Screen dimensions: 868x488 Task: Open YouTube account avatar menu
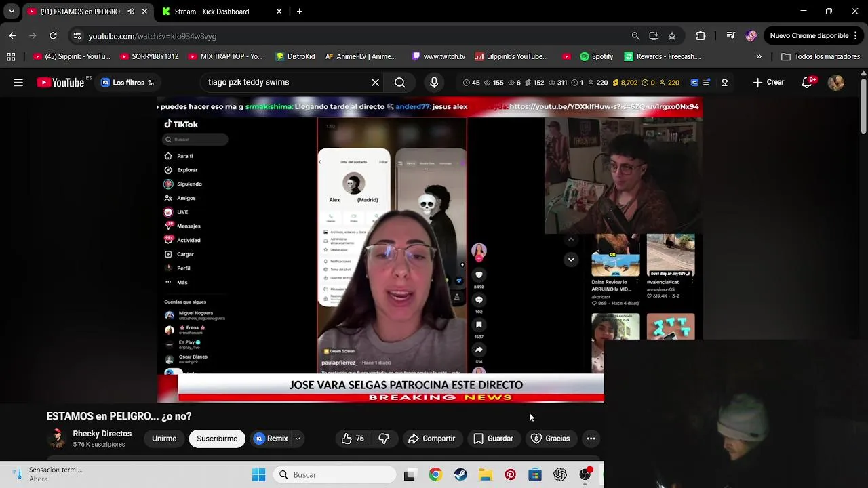(x=835, y=83)
